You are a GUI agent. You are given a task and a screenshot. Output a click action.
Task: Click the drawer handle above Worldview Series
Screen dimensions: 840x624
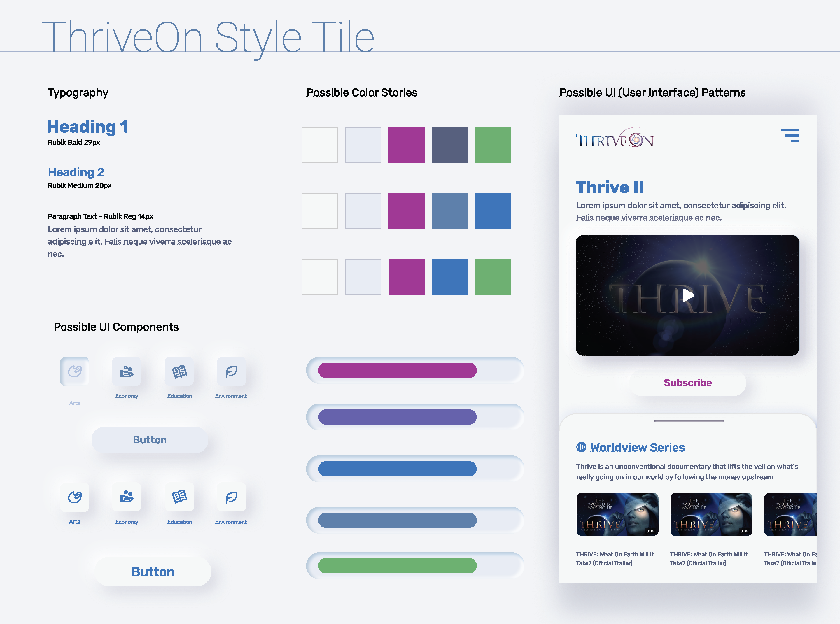[688, 421]
